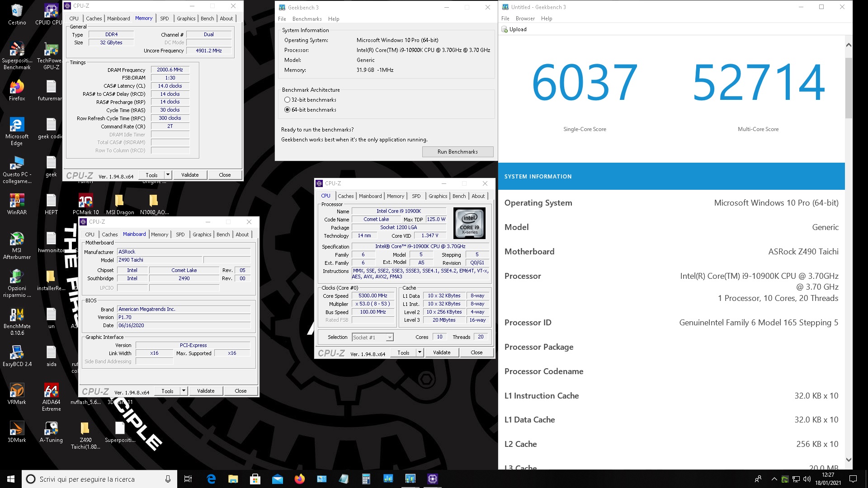Click ASRock Z490 Taichi motherboard value
The height and width of the screenshot is (488, 868).
(803, 252)
